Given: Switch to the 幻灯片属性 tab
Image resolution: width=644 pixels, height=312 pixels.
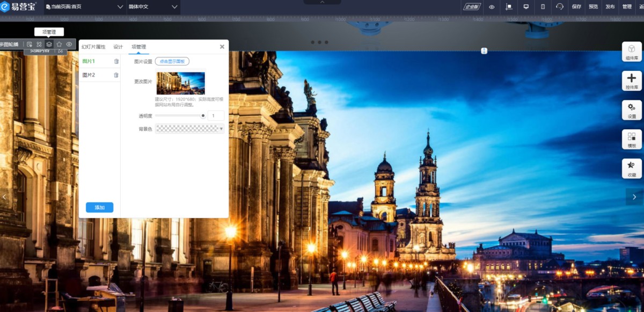Looking at the screenshot, I should [x=93, y=47].
